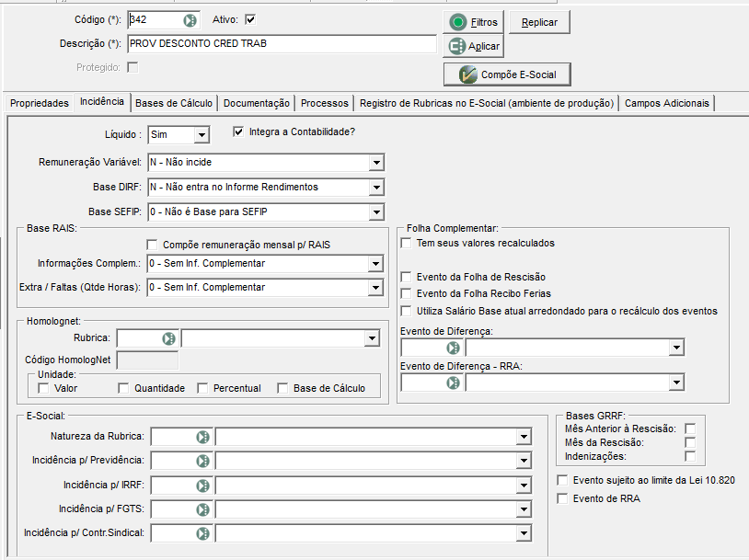Toggle the Ativo checkbox

(250, 19)
